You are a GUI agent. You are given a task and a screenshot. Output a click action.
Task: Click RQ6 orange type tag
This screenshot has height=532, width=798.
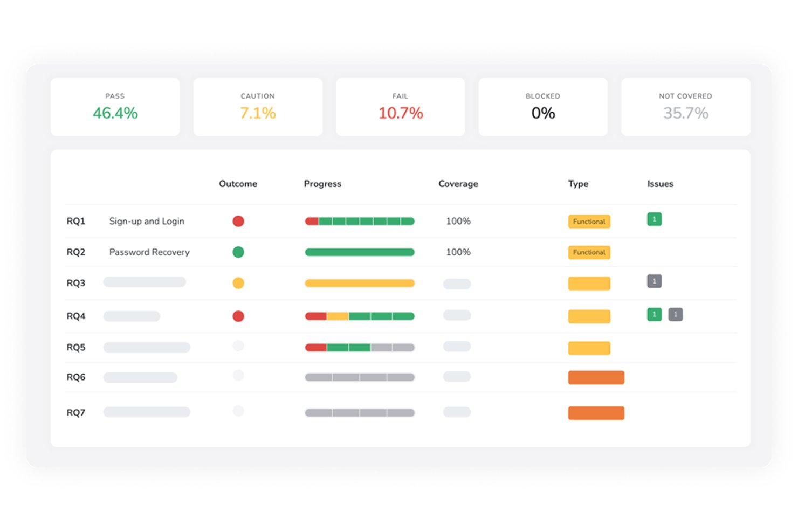[596, 377]
